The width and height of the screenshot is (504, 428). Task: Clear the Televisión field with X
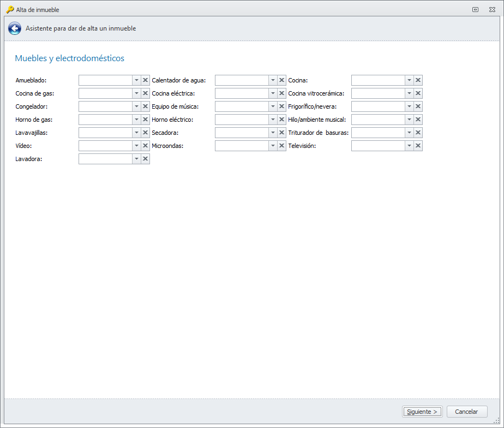click(418, 146)
